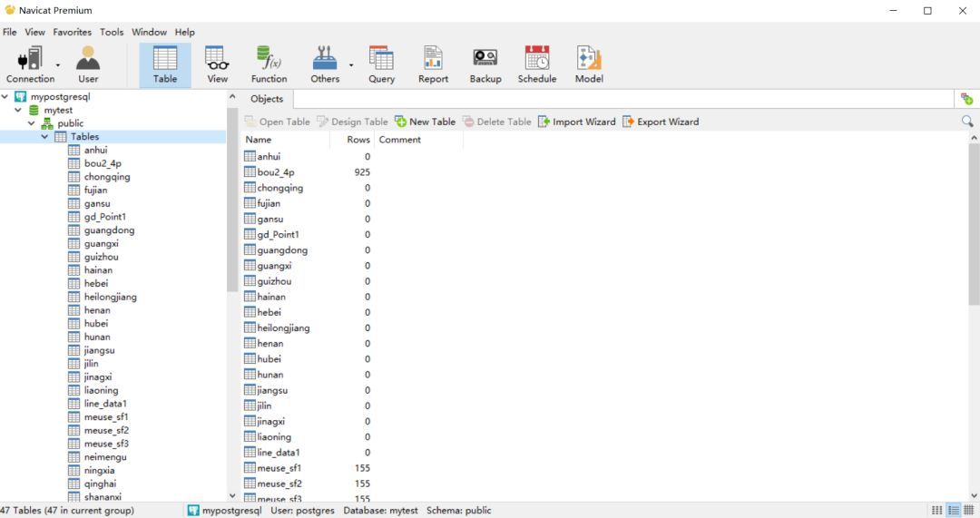Open the Help menu
The image size is (980, 518).
184,32
